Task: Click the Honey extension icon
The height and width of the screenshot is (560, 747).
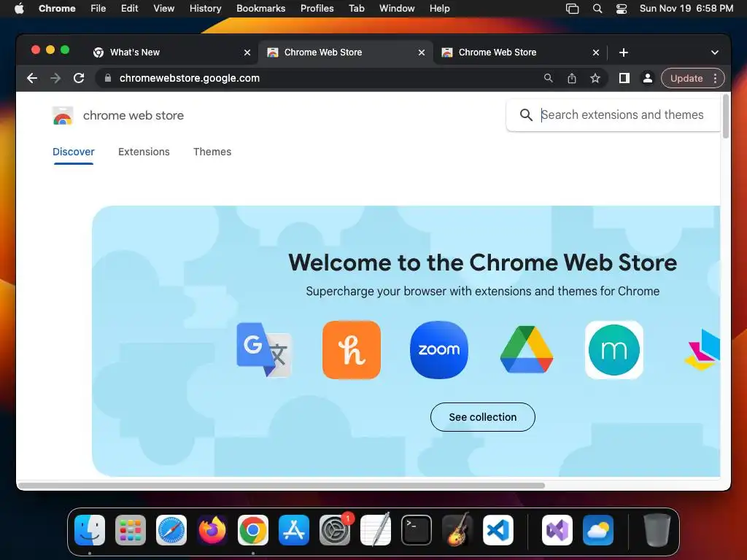Action: (352, 350)
